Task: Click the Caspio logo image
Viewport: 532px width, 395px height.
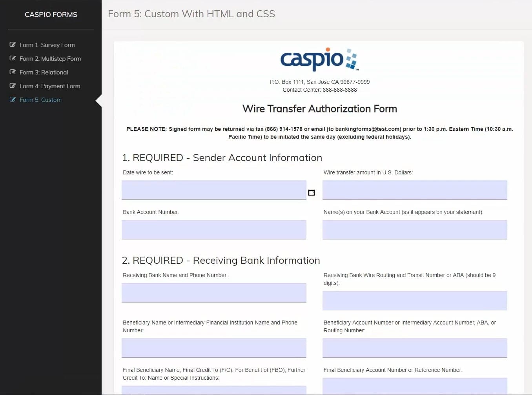Action: [319, 60]
